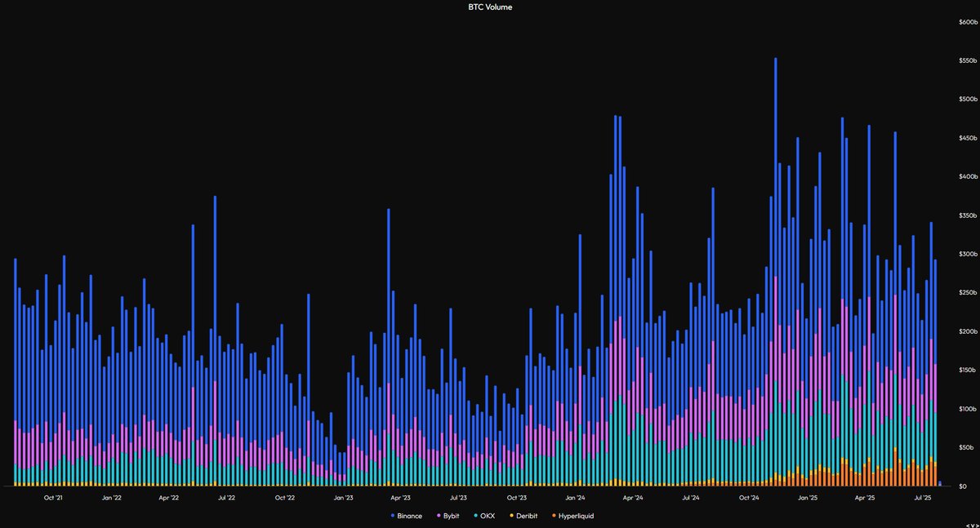The width and height of the screenshot is (980, 528).
Task: Click the Apr '24 x-axis label
Action: 633,497
